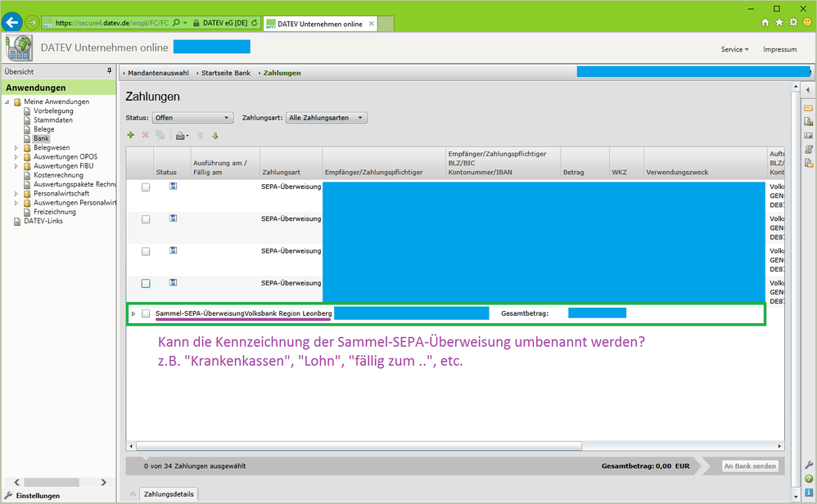Viewport: 817px width, 504px height.
Task: Click the red delete X toolbar icon
Action: coord(145,135)
